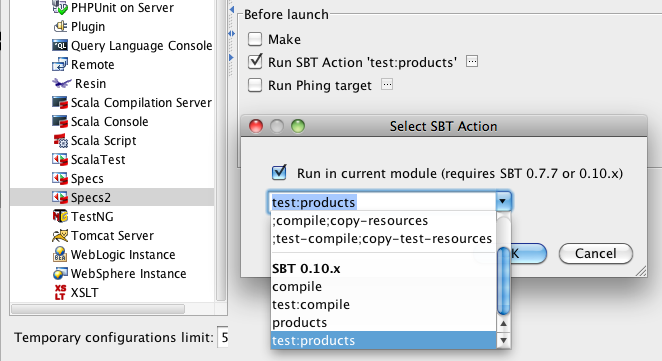Uncheck Run SBT Action 'test:products'
This screenshot has width=662, height=361.
tap(255, 62)
